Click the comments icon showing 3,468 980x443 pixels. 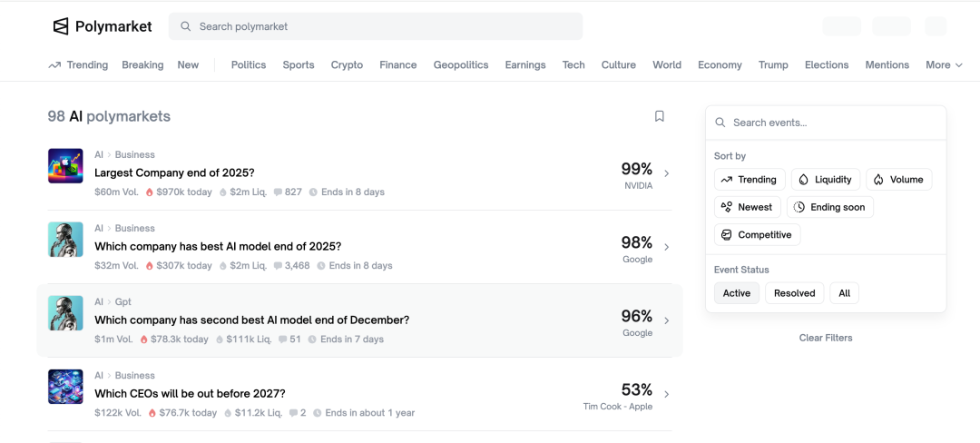tap(278, 266)
